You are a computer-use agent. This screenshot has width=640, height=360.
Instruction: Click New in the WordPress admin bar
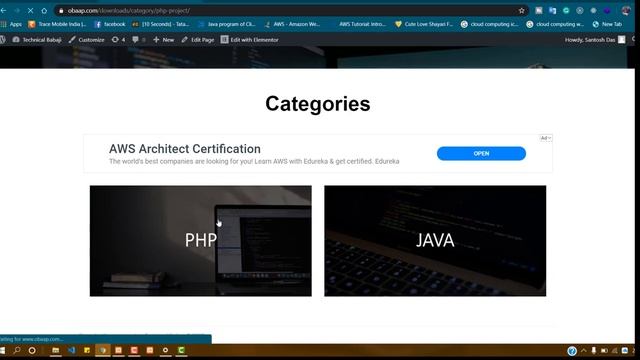[x=163, y=40]
